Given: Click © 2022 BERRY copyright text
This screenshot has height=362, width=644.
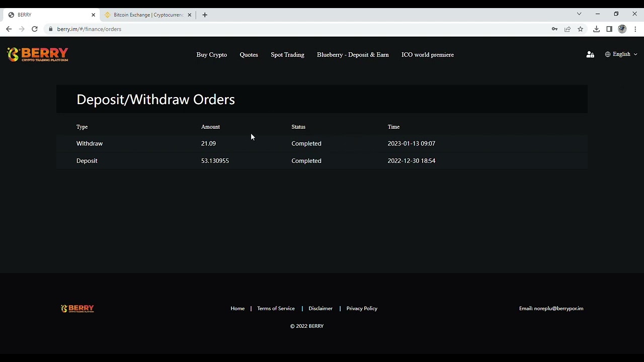Looking at the screenshot, I should tap(307, 326).
